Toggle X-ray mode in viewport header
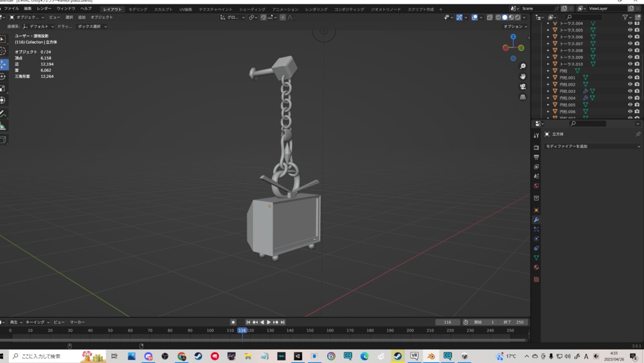The width and height of the screenshot is (644, 363). [x=489, y=17]
